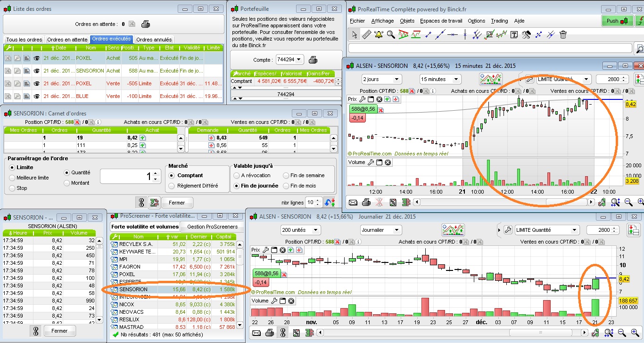Zoom out on the 15 minutes chart
The image size is (644, 343).
pos(628,203)
